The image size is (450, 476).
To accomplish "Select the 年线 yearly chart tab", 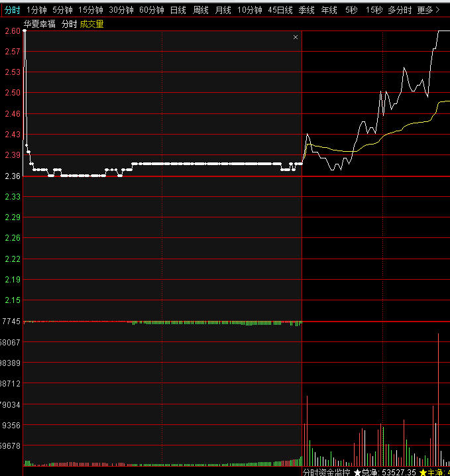I will (x=329, y=10).
